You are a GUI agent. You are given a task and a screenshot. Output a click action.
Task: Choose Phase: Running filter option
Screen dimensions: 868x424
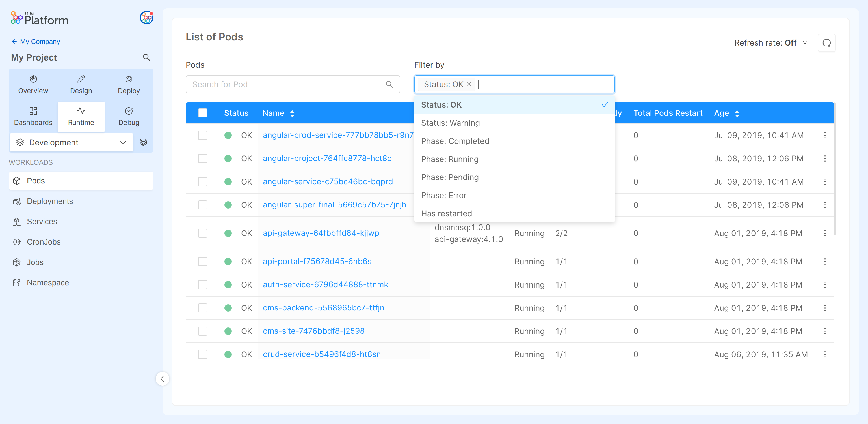(x=449, y=159)
